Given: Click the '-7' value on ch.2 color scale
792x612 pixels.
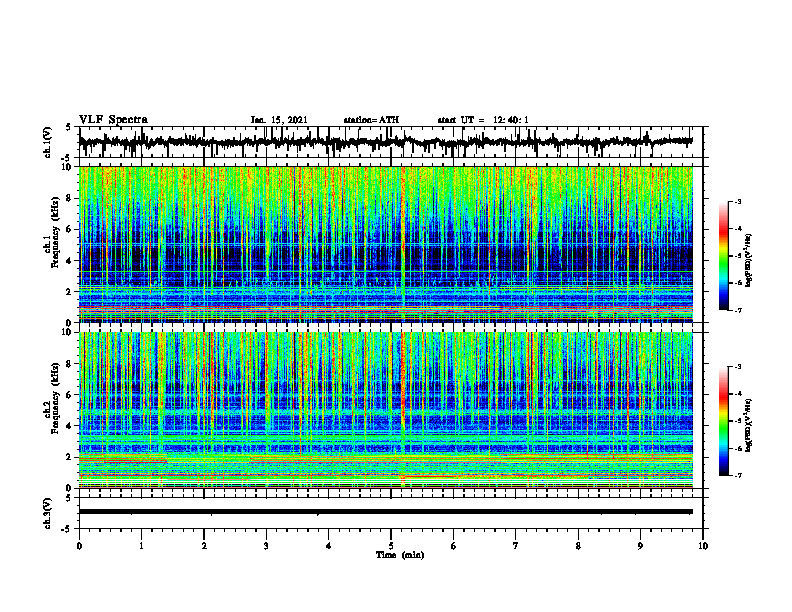Looking at the screenshot, I should [x=737, y=476].
